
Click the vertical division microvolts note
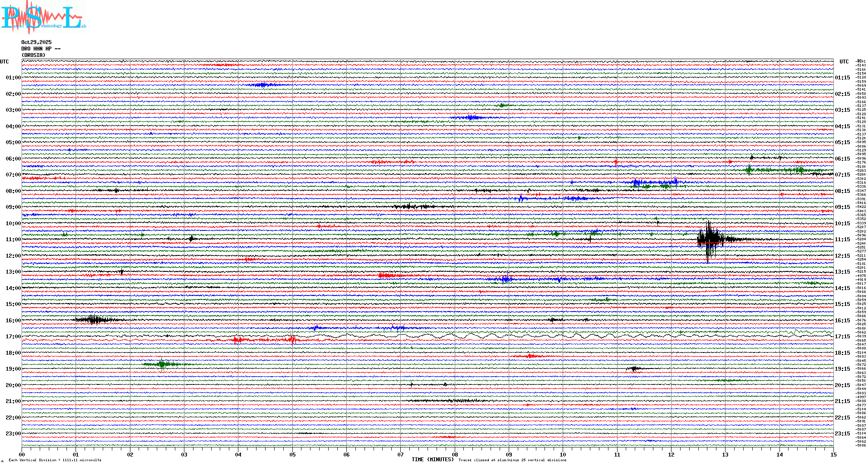[x=55, y=460]
